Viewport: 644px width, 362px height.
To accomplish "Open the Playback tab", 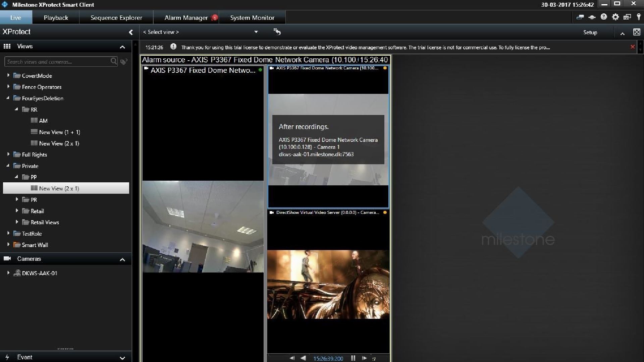I will (x=56, y=17).
